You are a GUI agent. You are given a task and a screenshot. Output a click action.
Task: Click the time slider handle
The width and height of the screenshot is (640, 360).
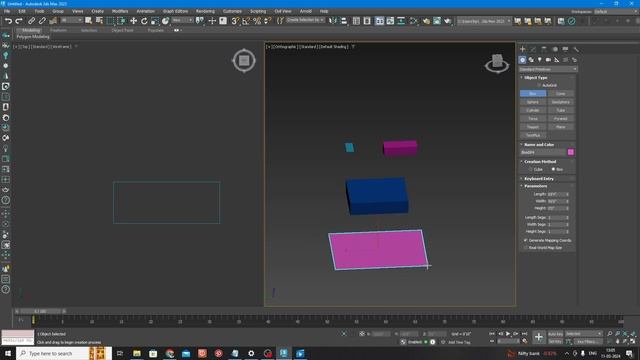tap(41, 311)
